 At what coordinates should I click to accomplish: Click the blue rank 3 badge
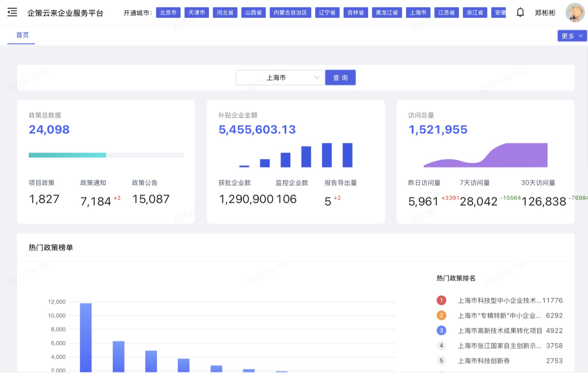441,330
